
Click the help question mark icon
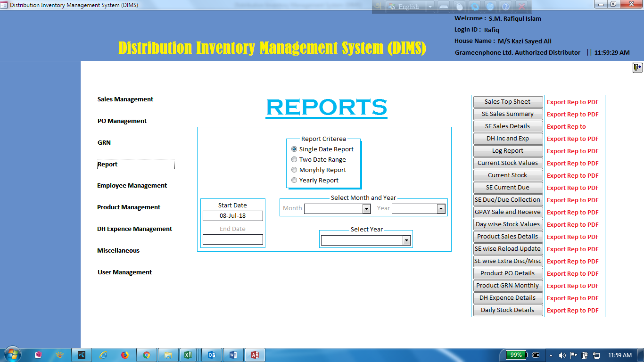click(505, 7)
